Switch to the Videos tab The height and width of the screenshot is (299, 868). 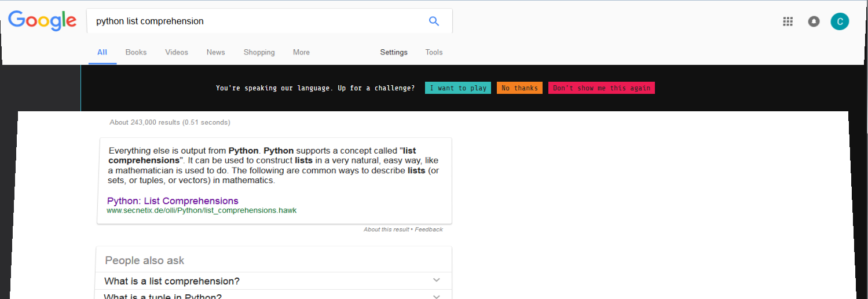tap(177, 52)
